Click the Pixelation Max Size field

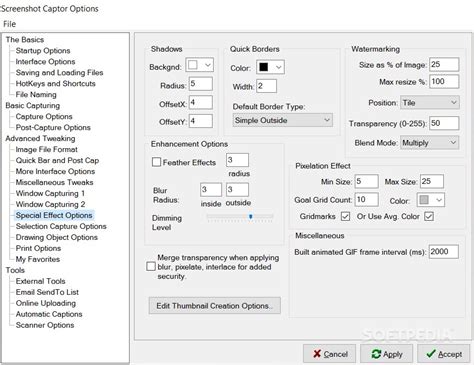tap(432, 181)
